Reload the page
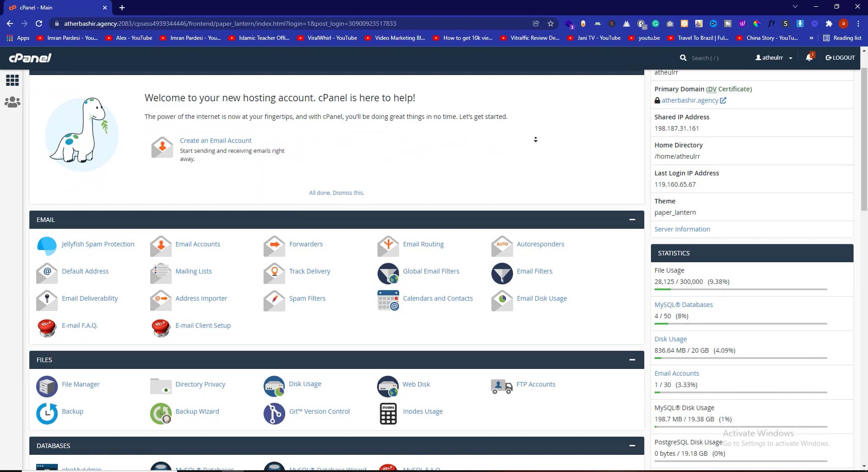Screen dimensions: 868x472 click(39, 24)
